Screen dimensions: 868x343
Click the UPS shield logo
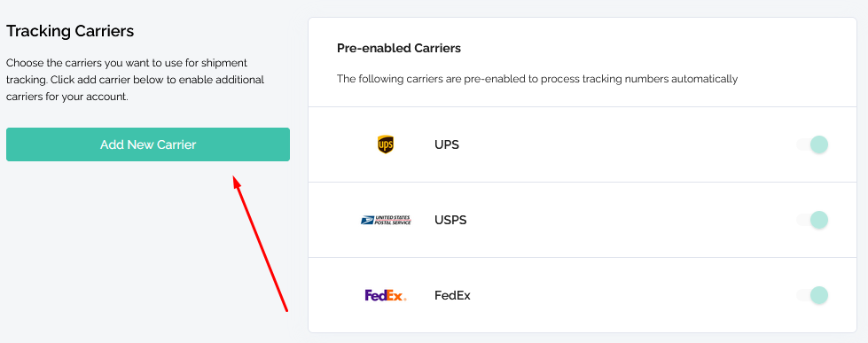coord(386,144)
